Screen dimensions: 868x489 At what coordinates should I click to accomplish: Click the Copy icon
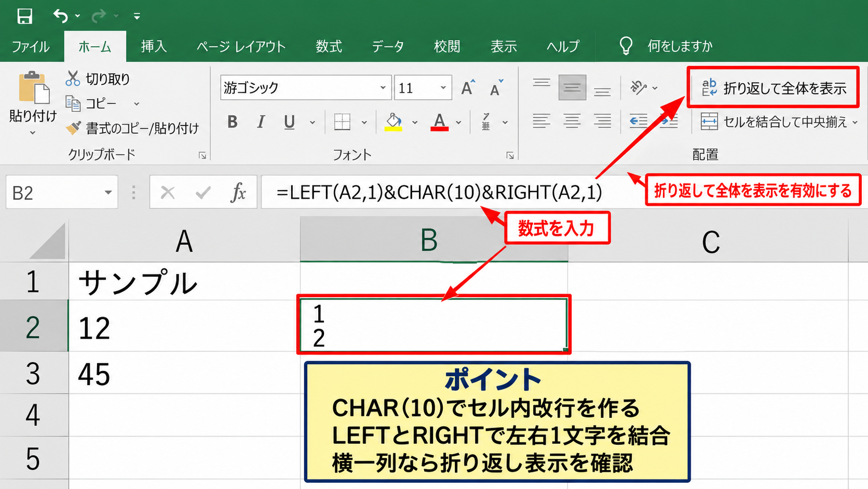coord(73,103)
